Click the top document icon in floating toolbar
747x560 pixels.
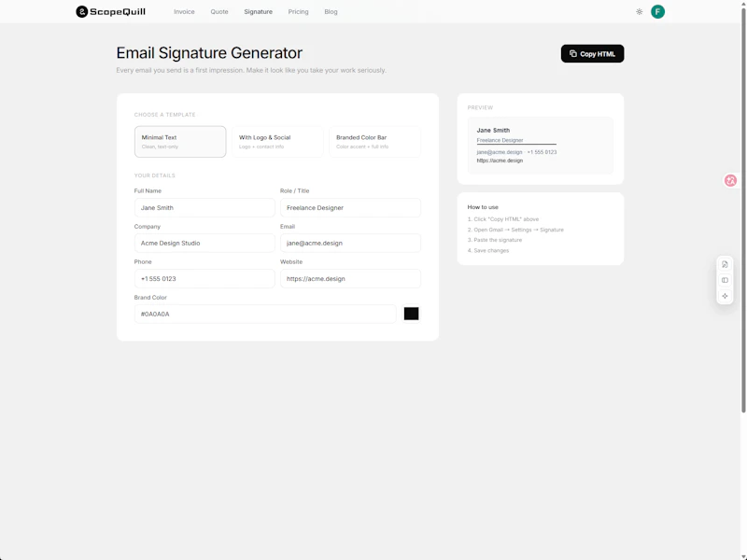(x=725, y=264)
